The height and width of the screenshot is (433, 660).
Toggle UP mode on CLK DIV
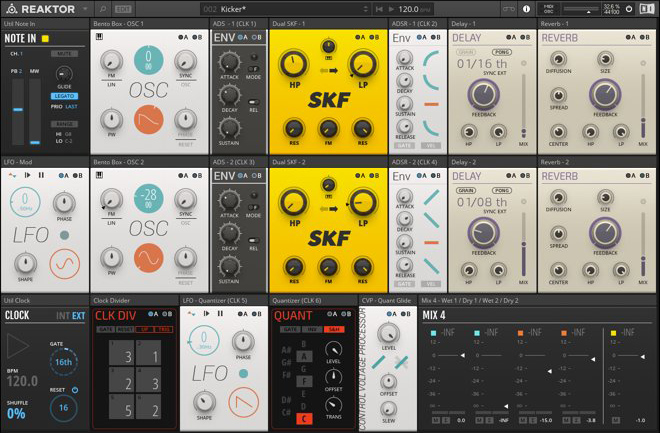pos(145,329)
